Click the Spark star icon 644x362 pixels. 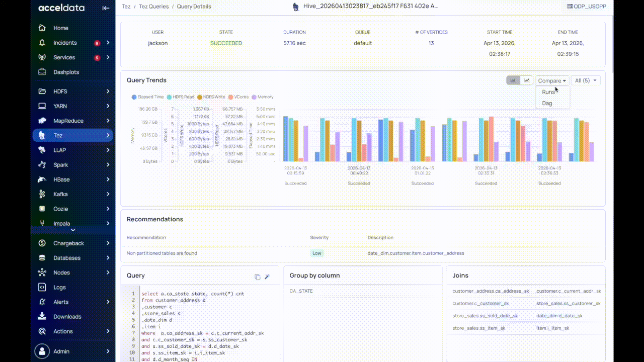coord(42,164)
